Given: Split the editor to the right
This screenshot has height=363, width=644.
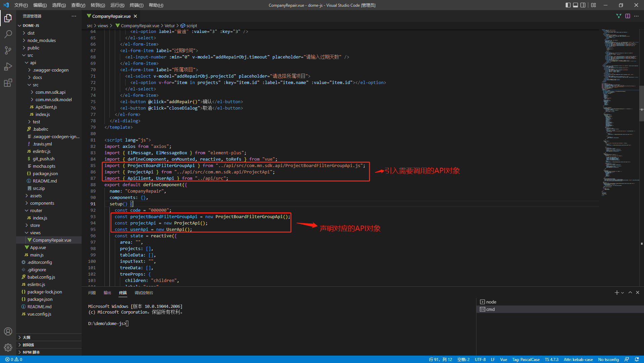Looking at the screenshot, I should coord(628,16).
